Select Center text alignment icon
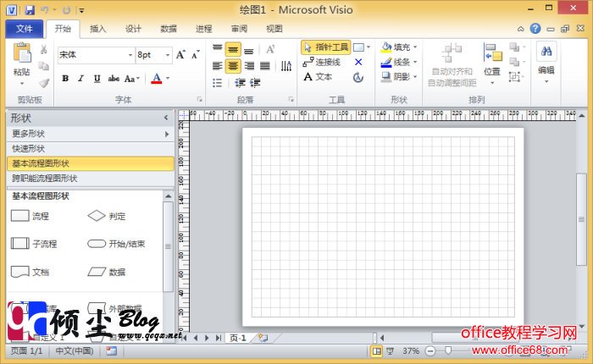 (x=233, y=66)
